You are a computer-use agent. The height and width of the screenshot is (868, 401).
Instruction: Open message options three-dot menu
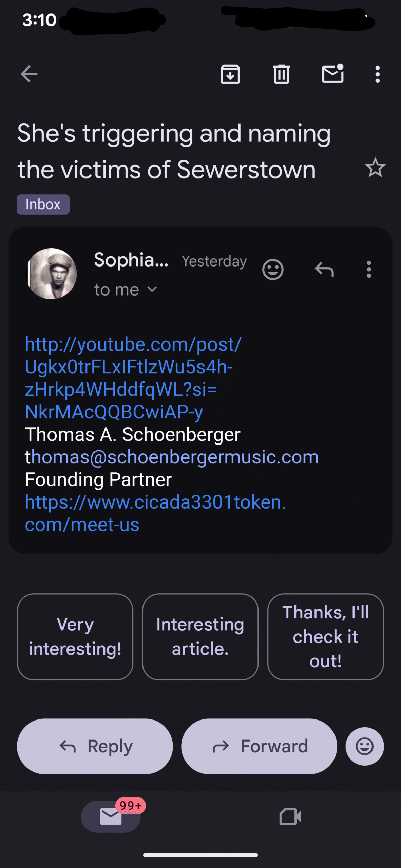(x=369, y=270)
